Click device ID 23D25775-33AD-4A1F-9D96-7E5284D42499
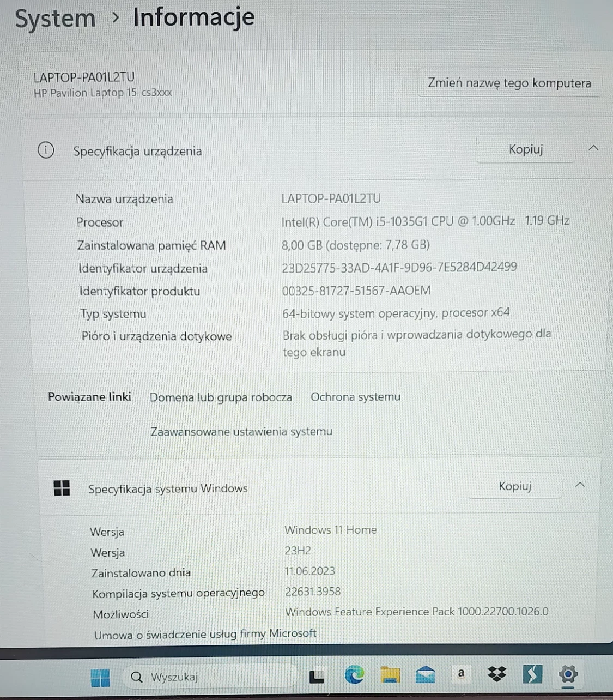The height and width of the screenshot is (700, 613). click(399, 268)
